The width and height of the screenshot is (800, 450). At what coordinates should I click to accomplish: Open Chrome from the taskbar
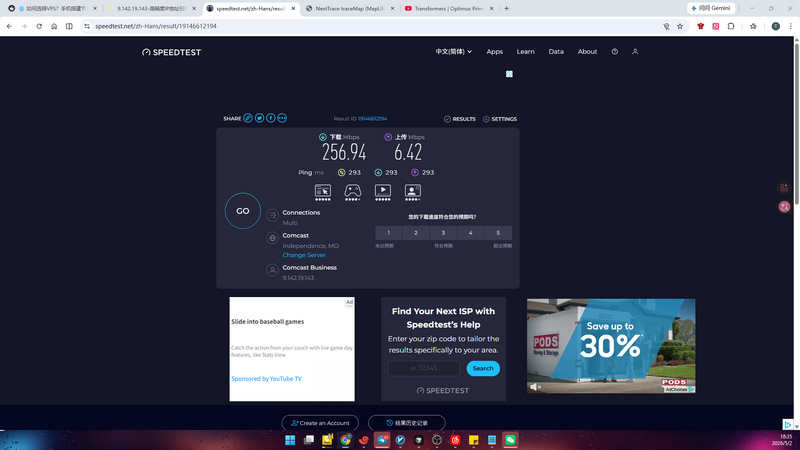(345, 440)
